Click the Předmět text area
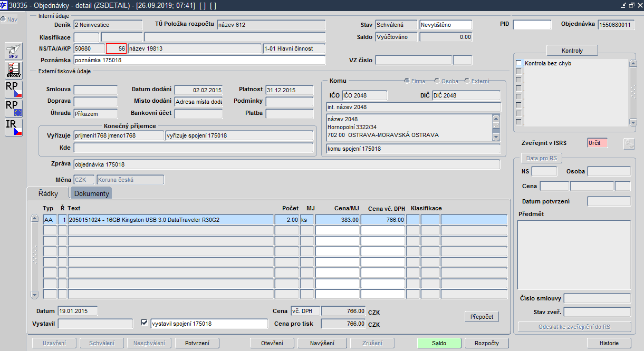This screenshot has height=351, width=644. point(574,255)
